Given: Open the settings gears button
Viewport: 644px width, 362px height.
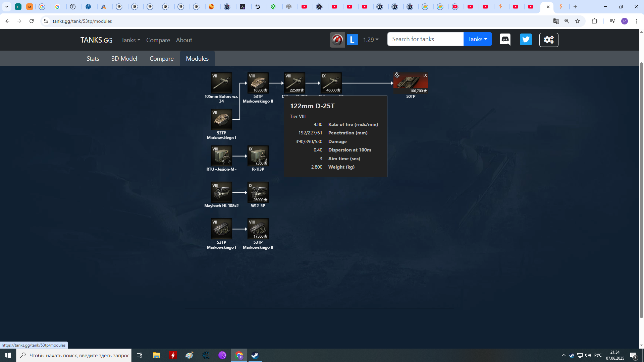Looking at the screenshot, I should click(x=549, y=40).
